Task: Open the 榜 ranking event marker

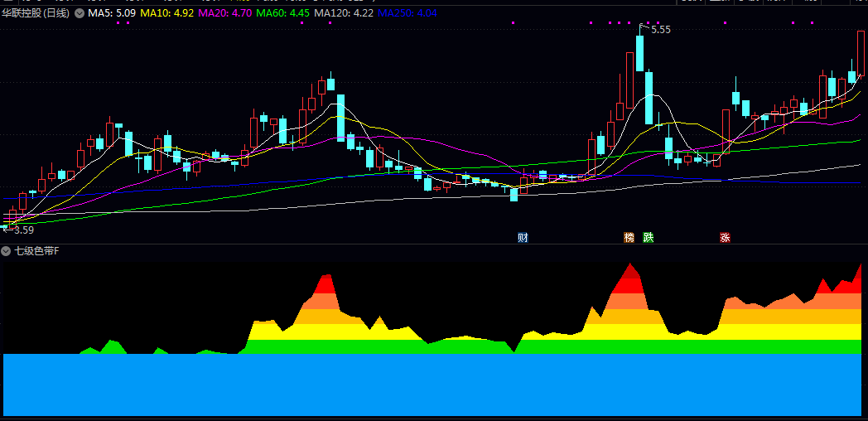Action: pos(629,238)
